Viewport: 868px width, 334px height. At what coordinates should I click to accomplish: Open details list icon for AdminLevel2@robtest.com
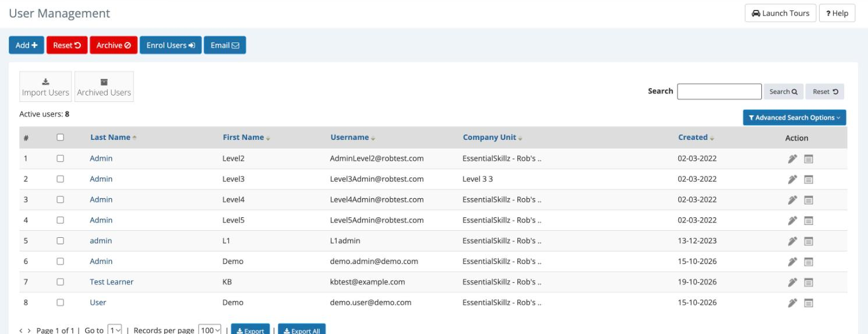tap(809, 159)
